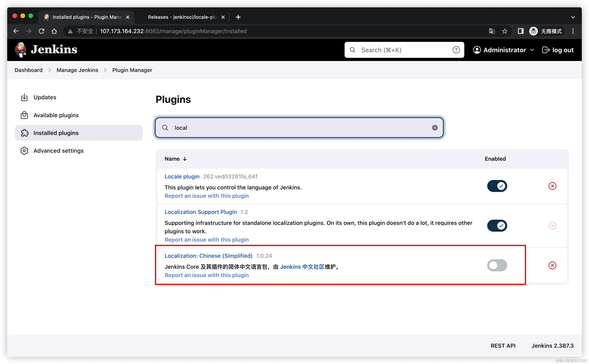Sort plugins by Name column
Screen dimensions: 589x364
[x=176, y=159]
